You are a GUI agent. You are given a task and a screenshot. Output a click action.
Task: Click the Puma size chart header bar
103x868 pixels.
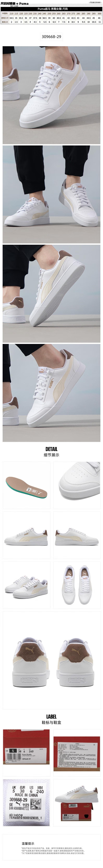pyautogui.click(x=51, y=9)
